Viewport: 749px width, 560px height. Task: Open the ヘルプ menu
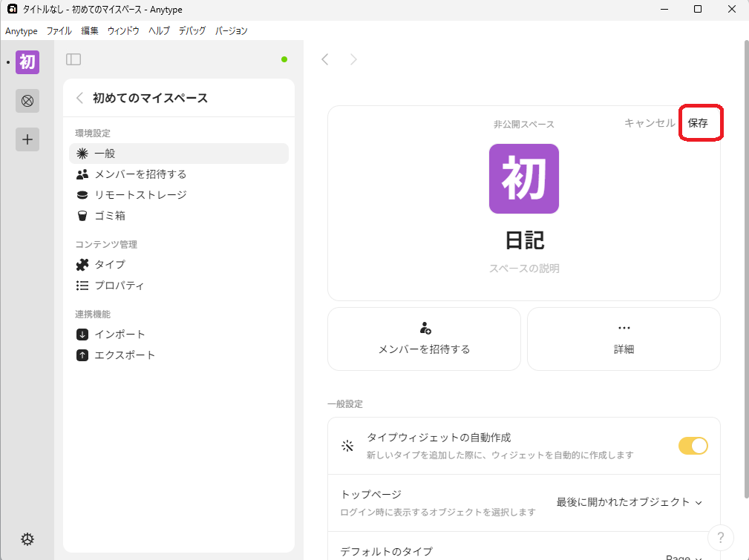click(x=159, y=31)
